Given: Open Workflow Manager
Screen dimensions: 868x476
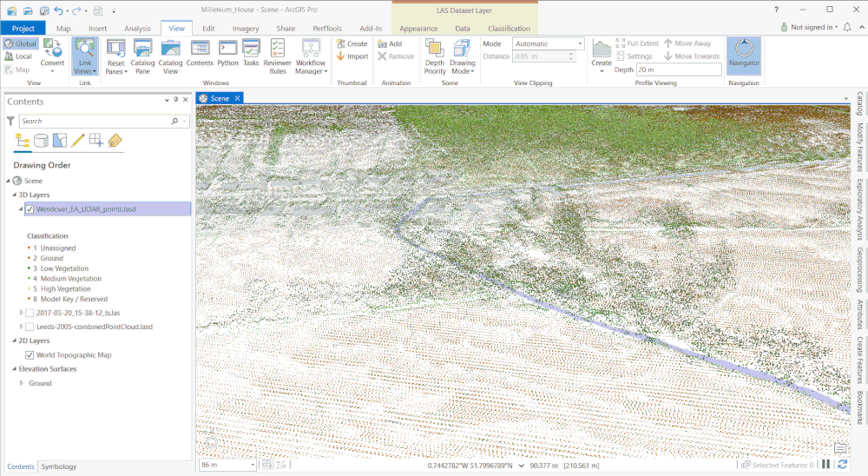Looking at the screenshot, I should coord(311,56).
